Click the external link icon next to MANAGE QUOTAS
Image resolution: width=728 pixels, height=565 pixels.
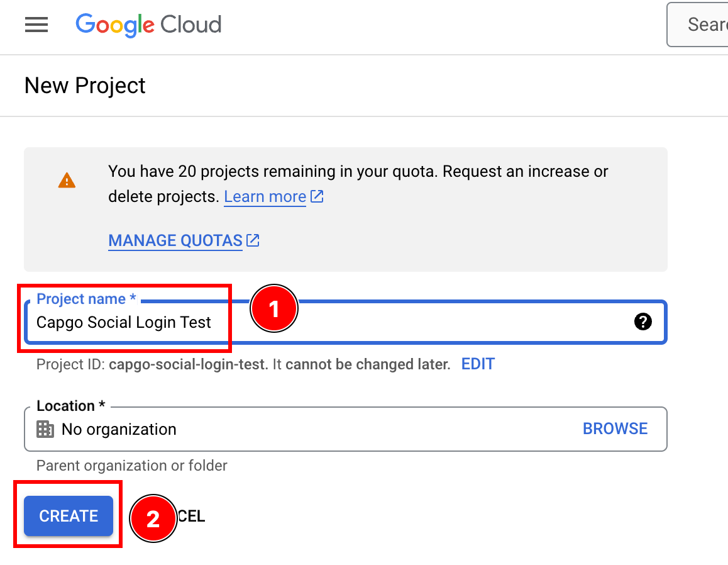click(x=253, y=240)
